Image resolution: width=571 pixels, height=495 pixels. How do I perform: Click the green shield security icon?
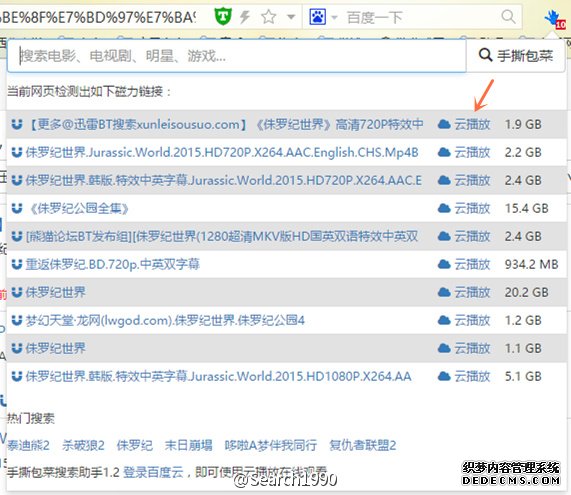pos(223,16)
